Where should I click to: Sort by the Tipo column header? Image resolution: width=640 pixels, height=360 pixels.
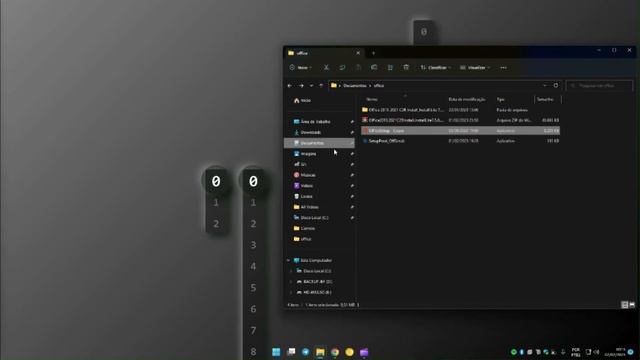point(500,99)
